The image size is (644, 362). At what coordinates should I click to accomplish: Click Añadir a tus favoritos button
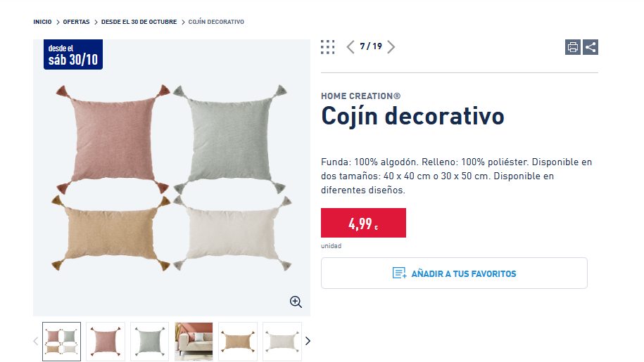point(454,273)
